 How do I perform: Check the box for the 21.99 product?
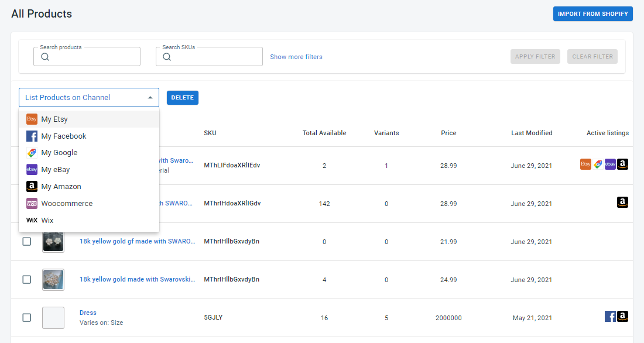point(27,242)
